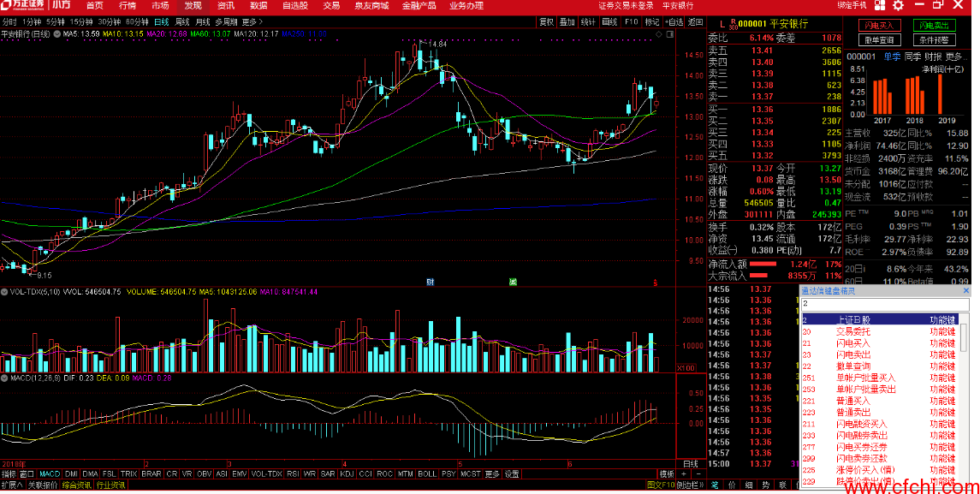Open the 行情 menu
Image resolution: width=980 pixels, height=494 pixels.
[x=128, y=6]
